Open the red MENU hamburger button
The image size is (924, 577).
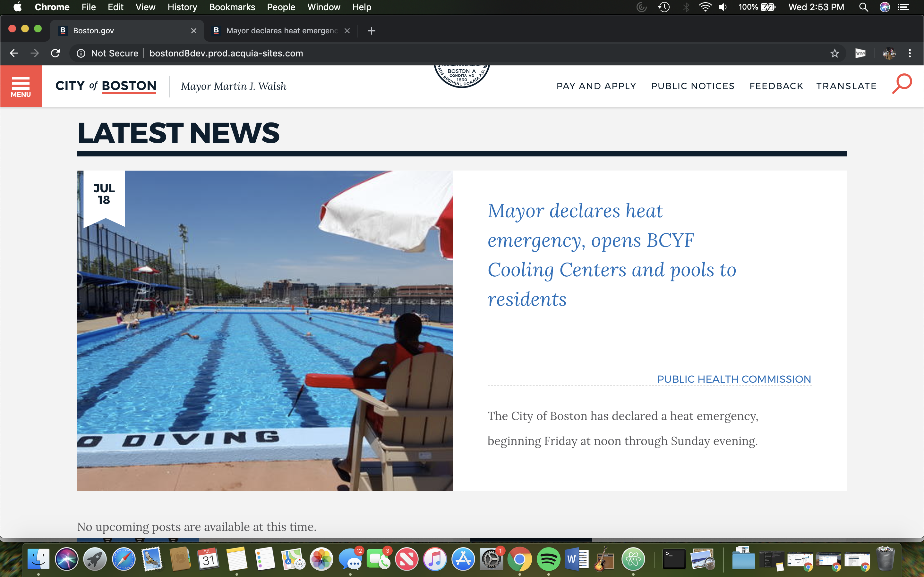coord(21,86)
